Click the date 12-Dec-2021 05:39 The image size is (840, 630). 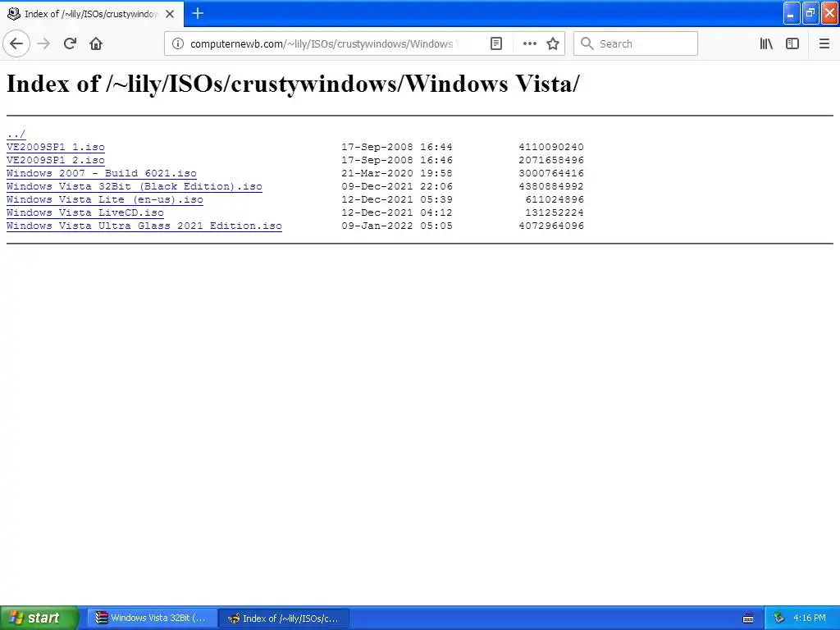pos(397,199)
